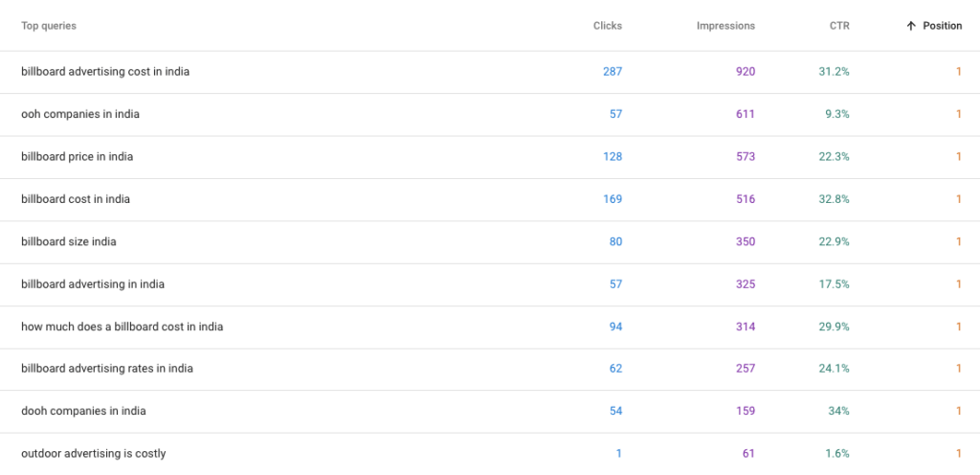Open the 'ooh companies in india' query row
980x475 pixels.
click(x=80, y=114)
